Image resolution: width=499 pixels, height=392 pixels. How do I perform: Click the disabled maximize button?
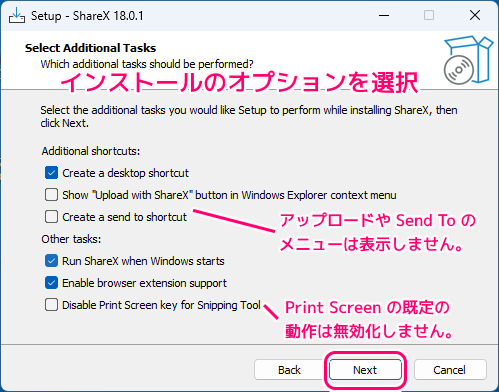click(429, 15)
